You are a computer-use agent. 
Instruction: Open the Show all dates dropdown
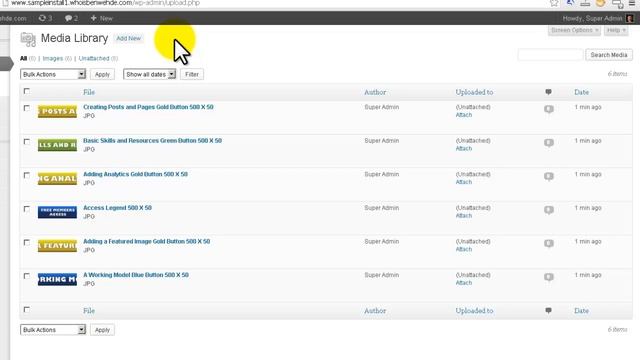point(149,74)
